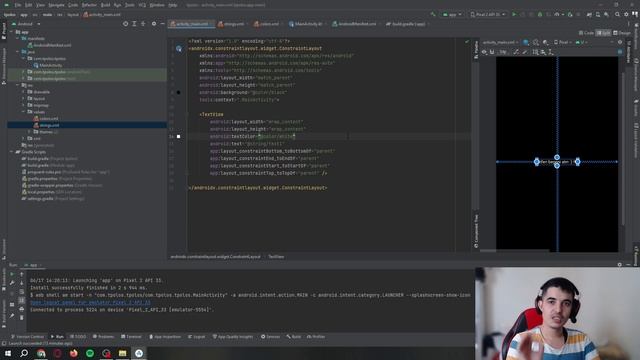Collapse the manifests folder

[18, 38]
